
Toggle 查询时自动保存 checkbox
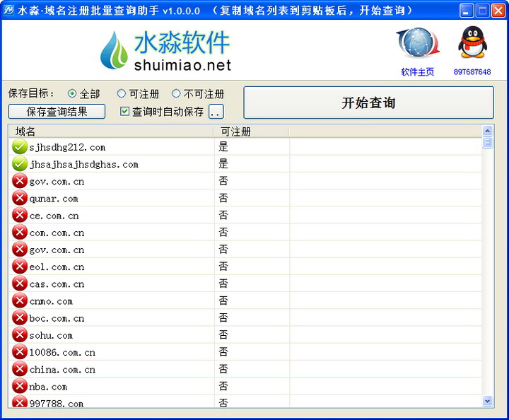tap(124, 111)
